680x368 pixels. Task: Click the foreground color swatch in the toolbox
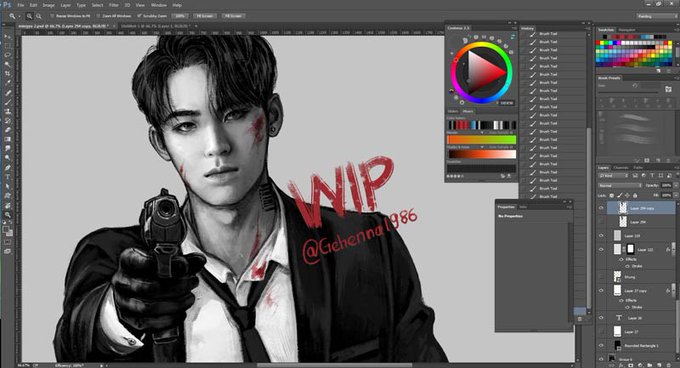tap(6, 230)
